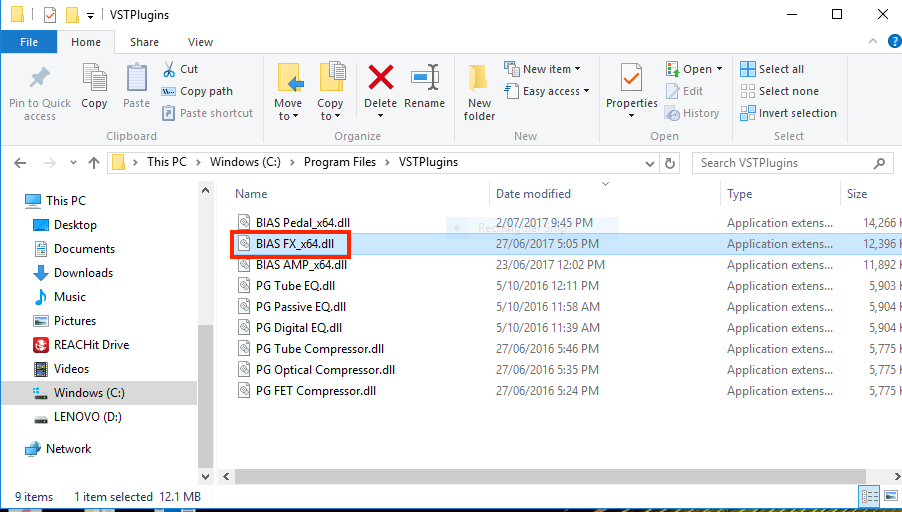The width and height of the screenshot is (902, 512).
Task: Expand the Easy access dropdown
Action: pyautogui.click(x=547, y=91)
